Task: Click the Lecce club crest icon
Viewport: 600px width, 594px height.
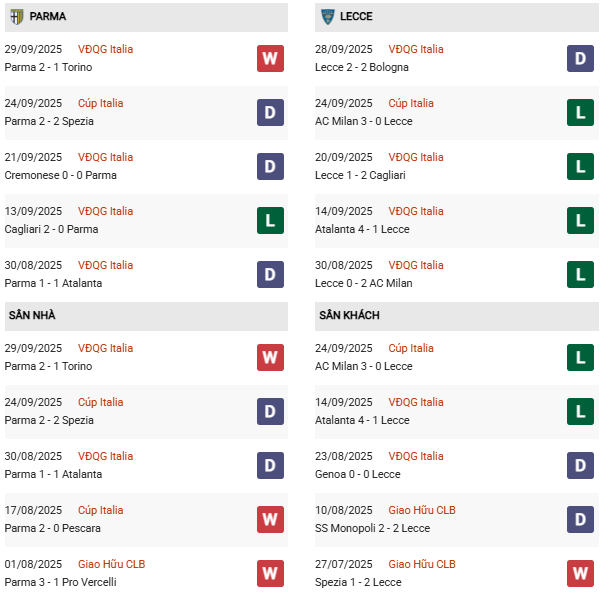Action: coord(327,17)
